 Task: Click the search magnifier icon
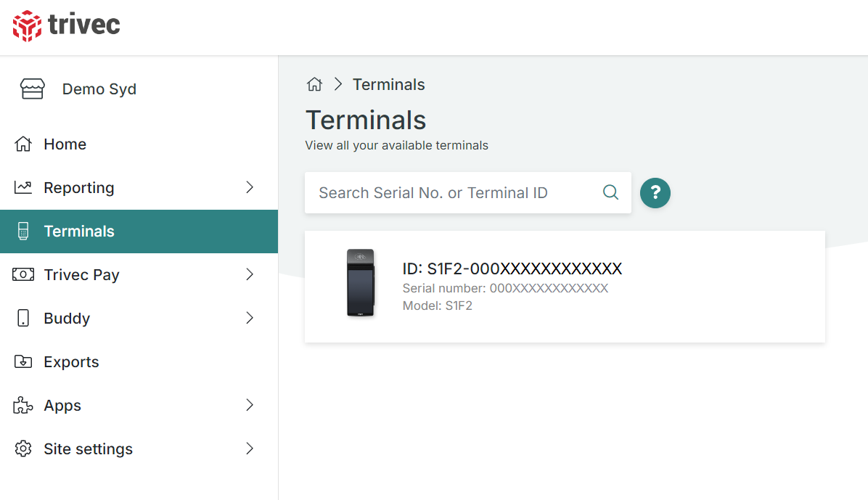click(x=610, y=192)
